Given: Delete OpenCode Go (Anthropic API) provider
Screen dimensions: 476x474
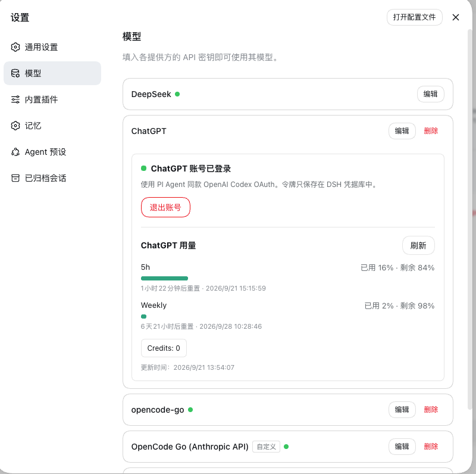Looking at the screenshot, I should [x=431, y=447].
